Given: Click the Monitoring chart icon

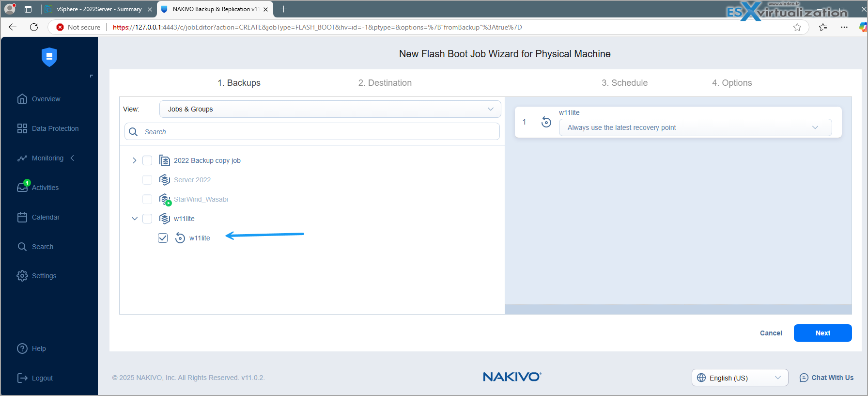Looking at the screenshot, I should pyautogui.click(x=22, y=158).
